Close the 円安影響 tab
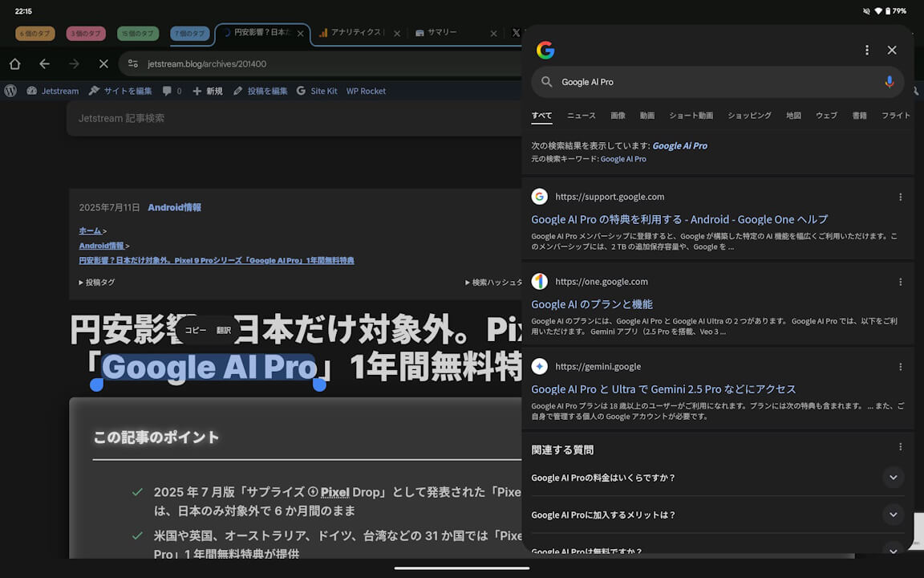Viewport: 924px width, 578px height. [x=301, y=34]
